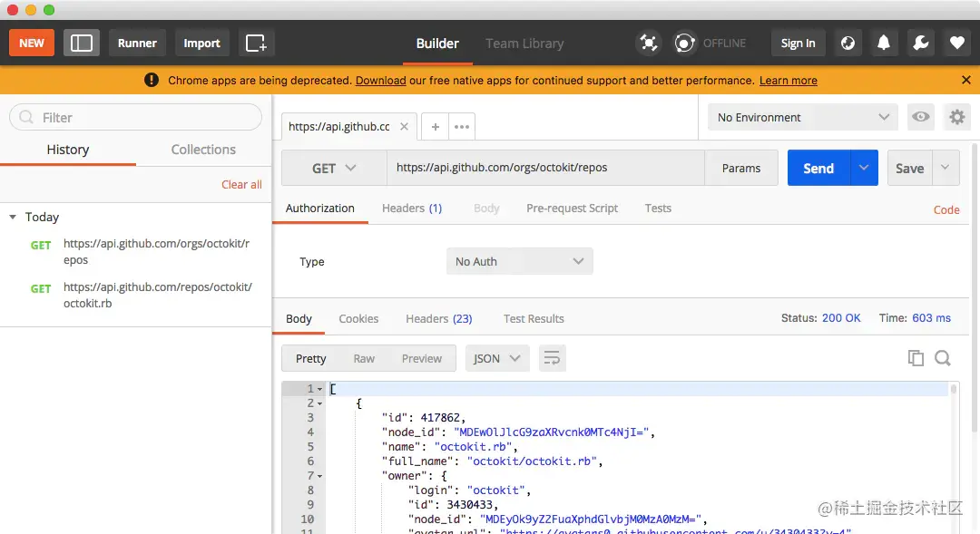Close the api.github.com request tab
980x534 pixels.
(405, 126)
